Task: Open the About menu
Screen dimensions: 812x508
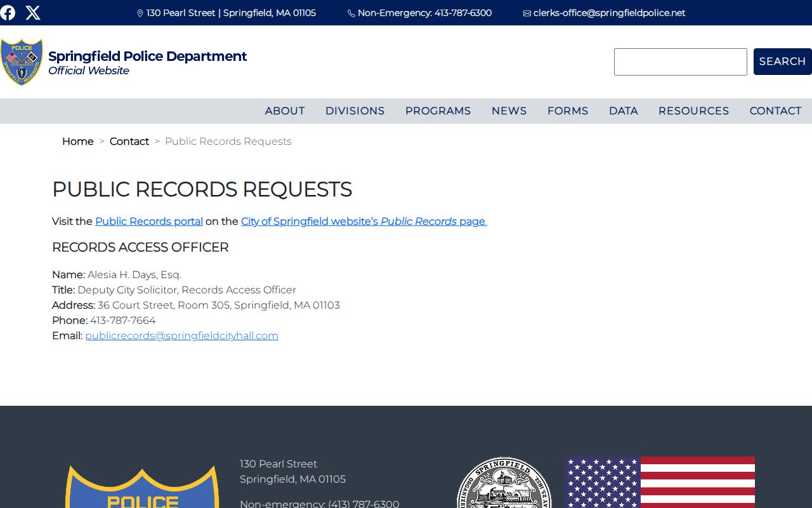Action: (285, 111)
